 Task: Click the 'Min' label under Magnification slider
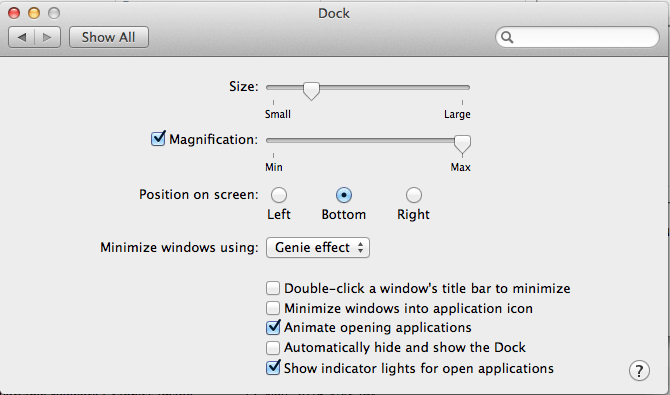point(274,167)
